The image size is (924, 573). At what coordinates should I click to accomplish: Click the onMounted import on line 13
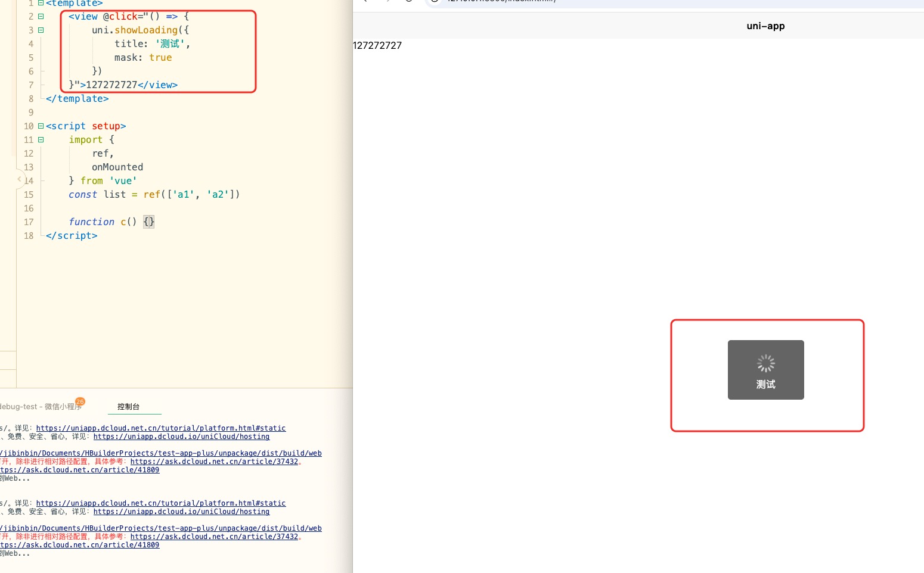117,167
